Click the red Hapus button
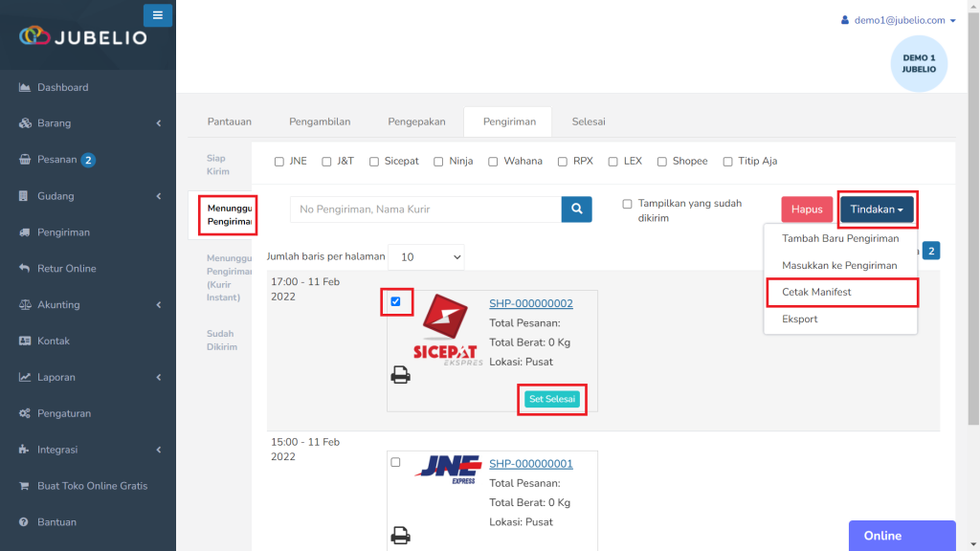Screen dimensions: 980x551 coord(807,209)
